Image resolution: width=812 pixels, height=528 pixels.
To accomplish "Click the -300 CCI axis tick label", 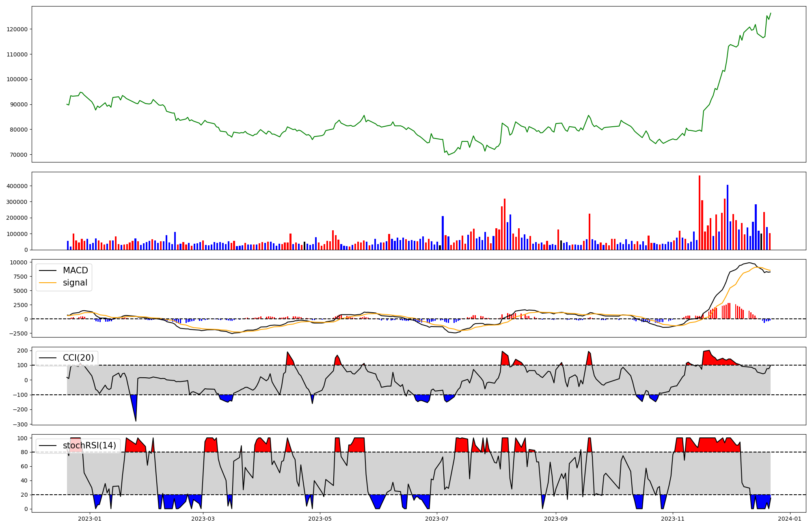I will (19, 424).
